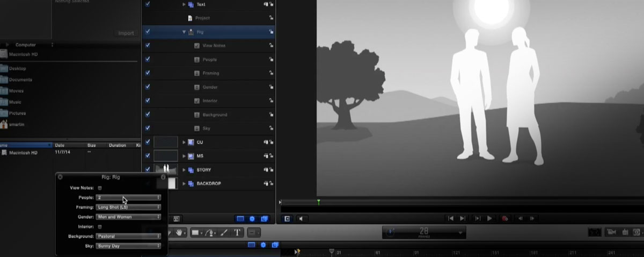Select the Rectangle shape tool
The image size is (644, 257).
click(x=196, y=233)
